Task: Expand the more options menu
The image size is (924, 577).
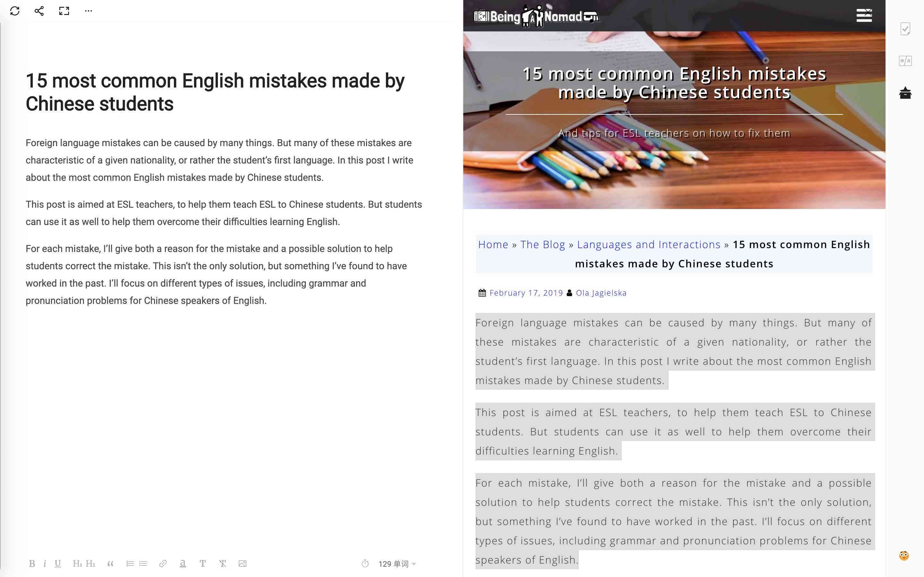Action: (89, 11)
